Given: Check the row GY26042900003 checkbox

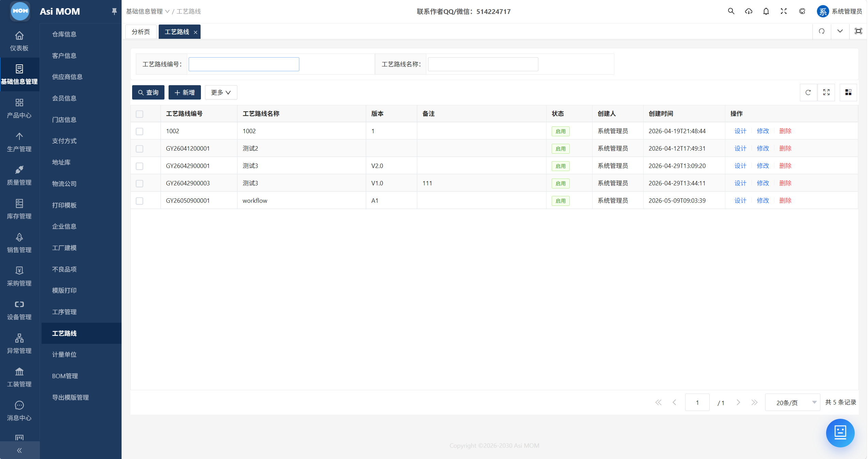Looking at the screenshot, I should coord(140,183).
